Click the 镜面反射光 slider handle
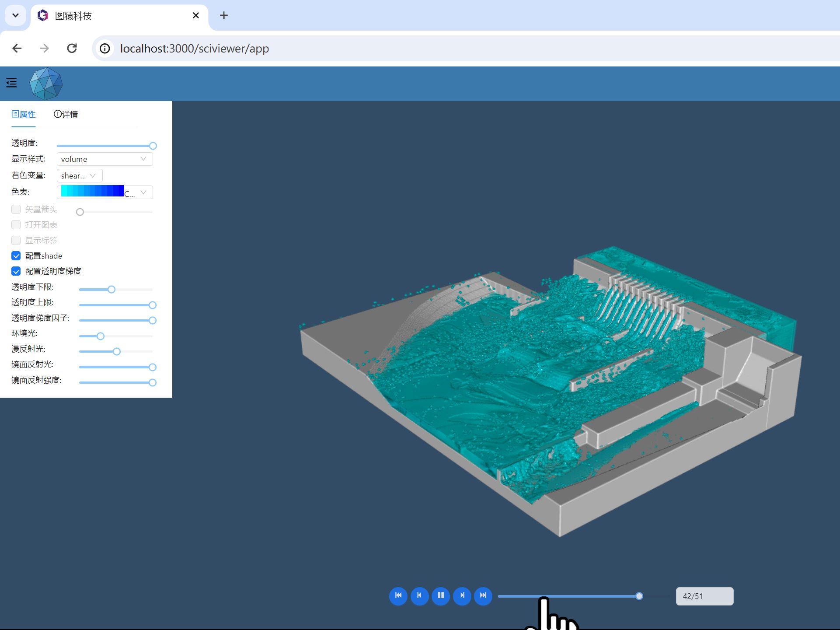 (153, 367)
